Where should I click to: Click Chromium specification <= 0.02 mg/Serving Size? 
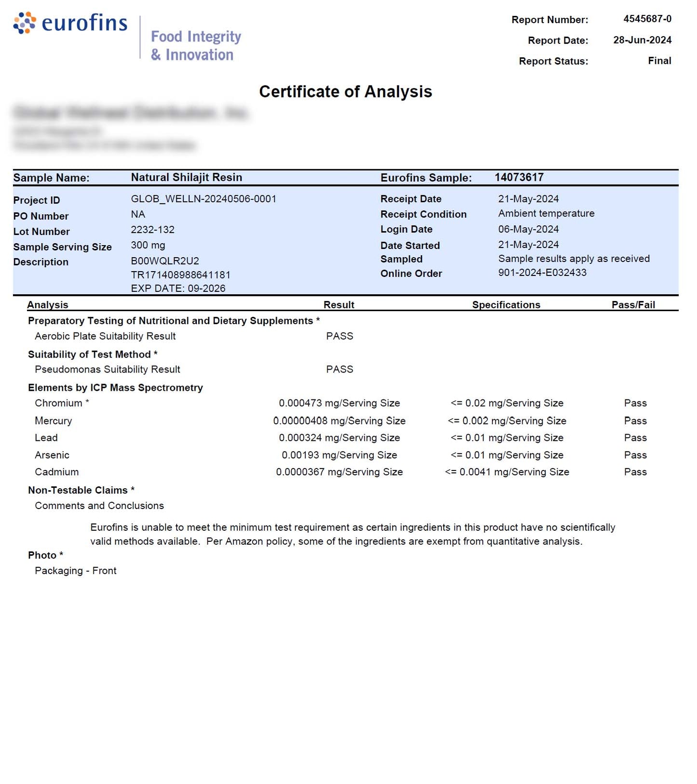click(507, 403)
